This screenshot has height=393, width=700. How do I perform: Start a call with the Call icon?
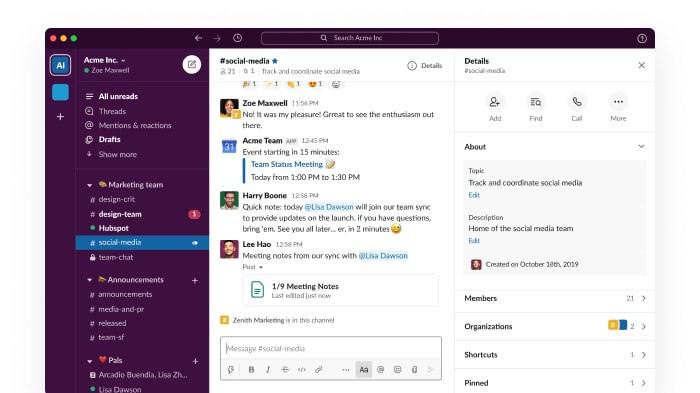click(x=577, y=102)
